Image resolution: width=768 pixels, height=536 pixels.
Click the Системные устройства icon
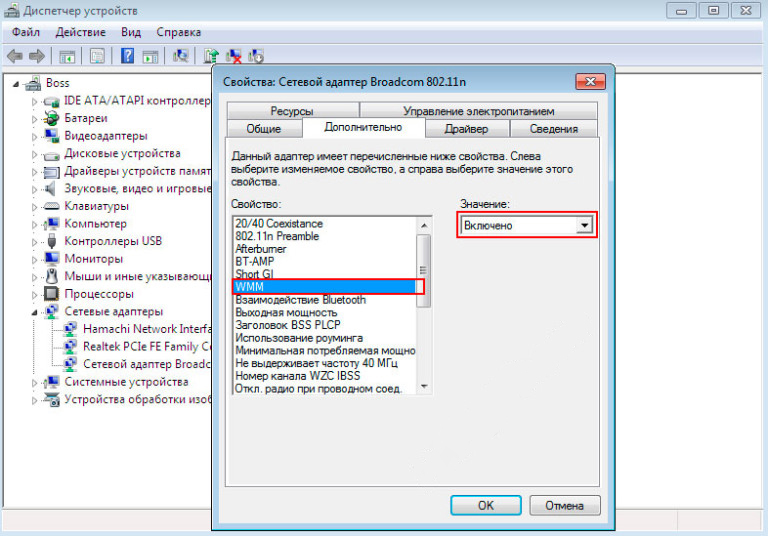pyautogui.click(x=51, y=382)
